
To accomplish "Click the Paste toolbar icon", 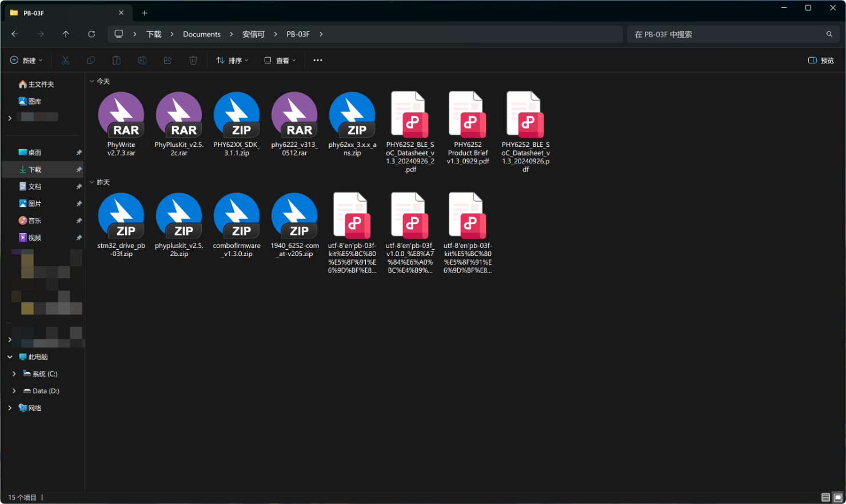I will click(x=117, y=60).
